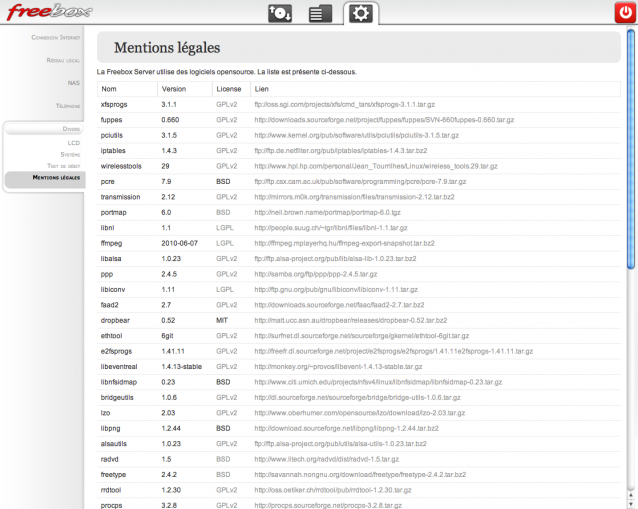Open the libiconv gnu.org link
This screenshot has height=509, width=638.
pyautogui.click(x=336, y=290)
